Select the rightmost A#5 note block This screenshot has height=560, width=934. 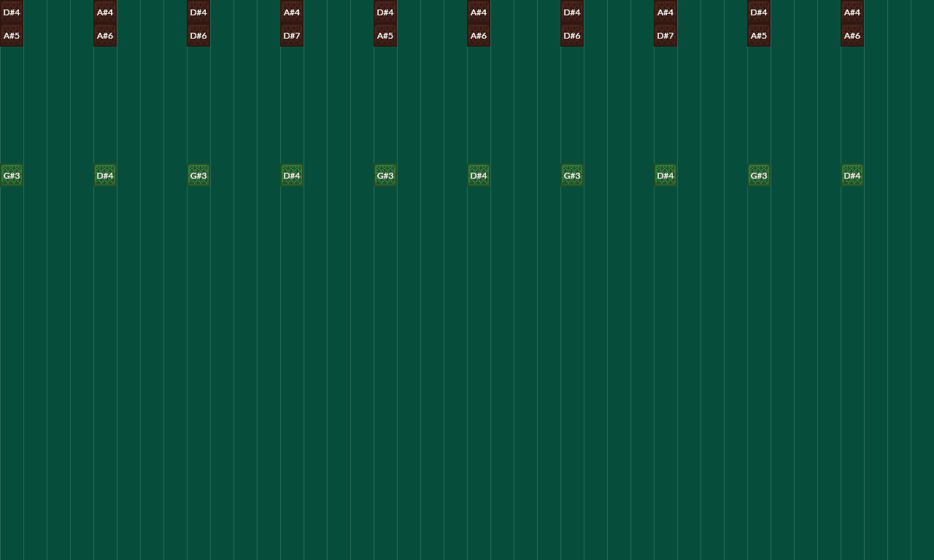coord(759,36)
